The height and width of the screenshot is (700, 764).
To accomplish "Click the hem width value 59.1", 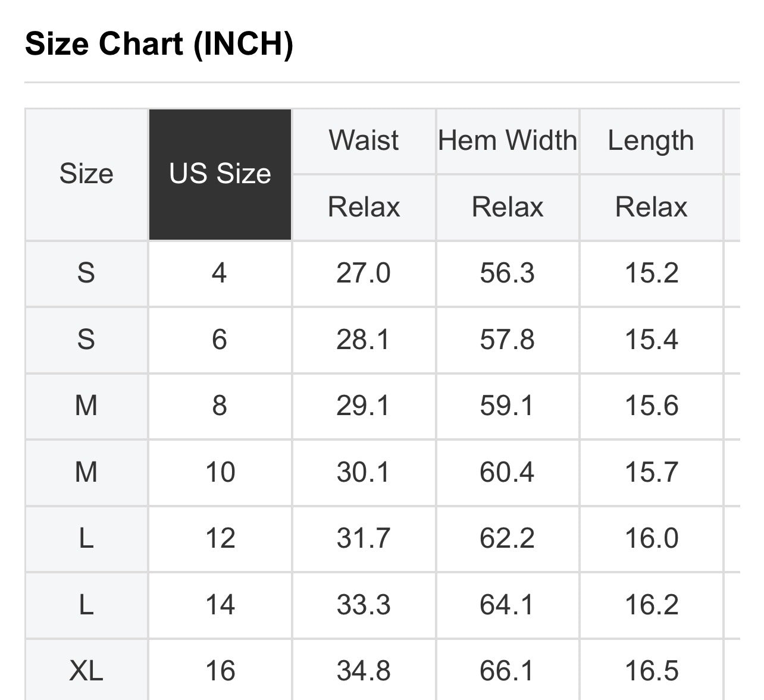I will (x=507, y=406).
